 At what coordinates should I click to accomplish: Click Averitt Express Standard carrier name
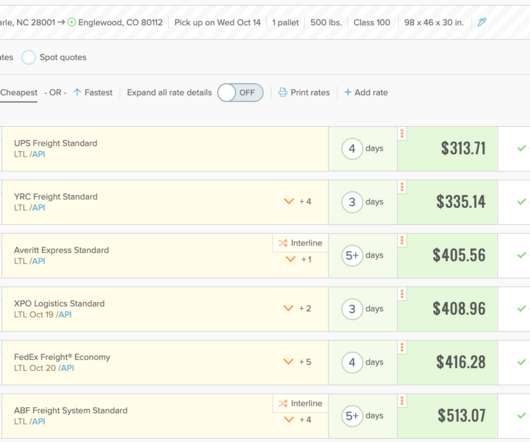(61, 250)
